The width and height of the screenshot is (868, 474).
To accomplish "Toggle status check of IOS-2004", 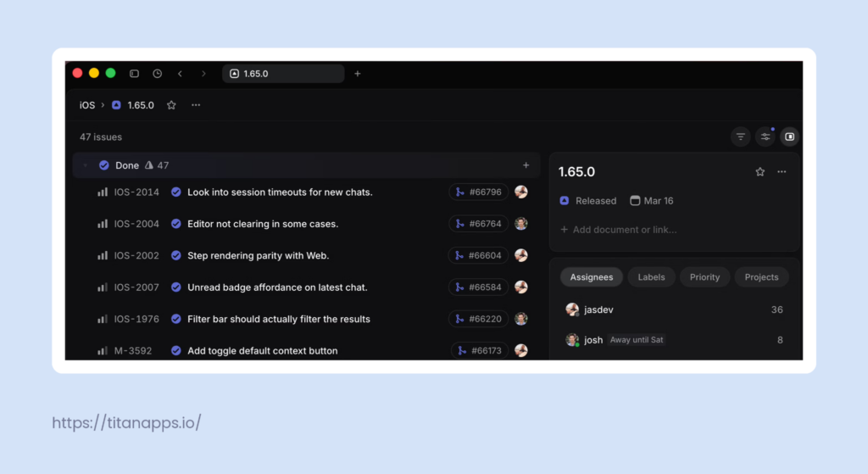I will click(x=176, y=224).
